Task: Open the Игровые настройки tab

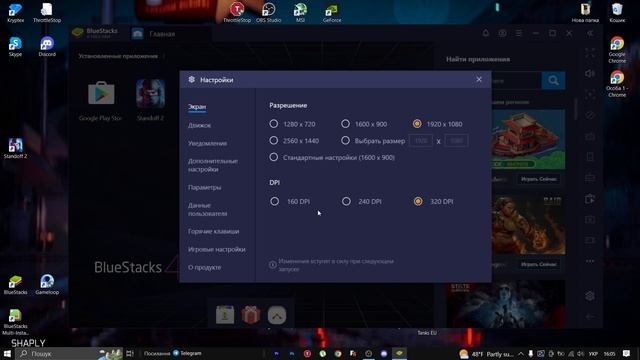Action: tap(217, 249)
